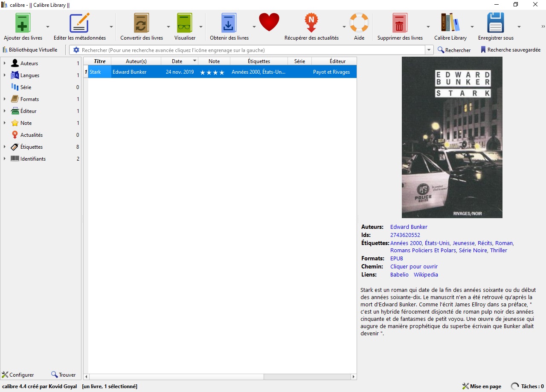Click Supprimer des livres trash icon
546x392 pixels.
(x=400, y=23)
